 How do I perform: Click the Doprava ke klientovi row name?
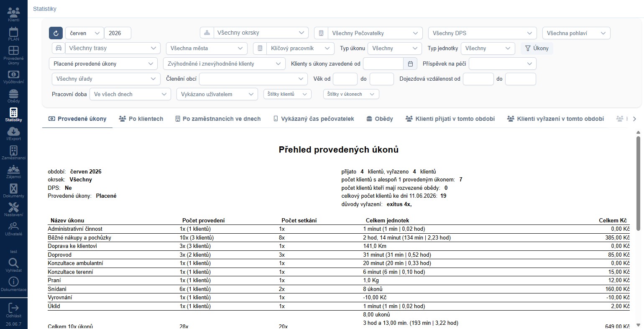click(x=72, y=246)
